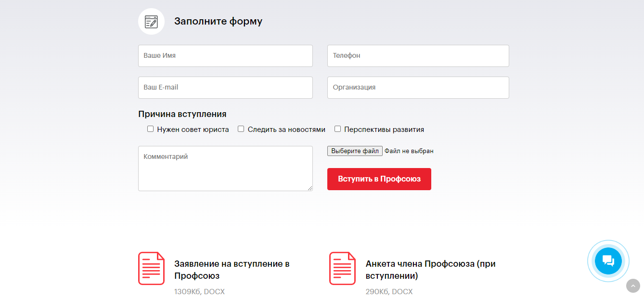Click the 'Комментарий' textarea resize handle
Screen dimensions: 644x299
[310, 188]
